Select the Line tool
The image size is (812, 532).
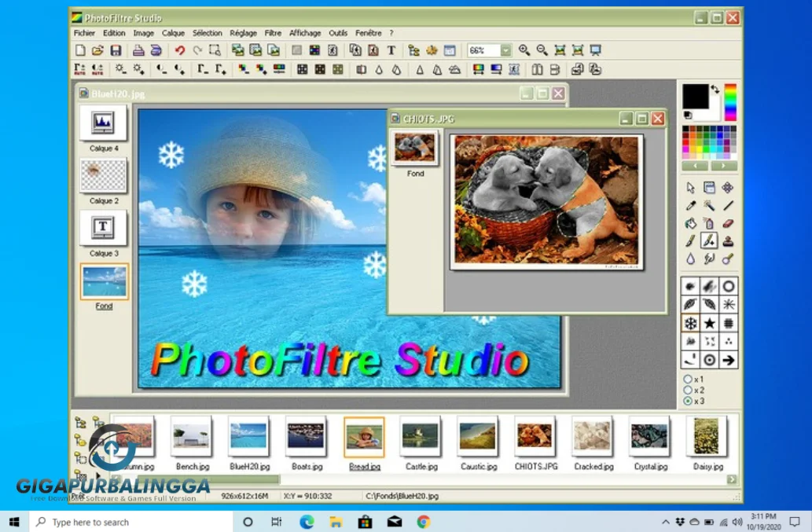728,205
